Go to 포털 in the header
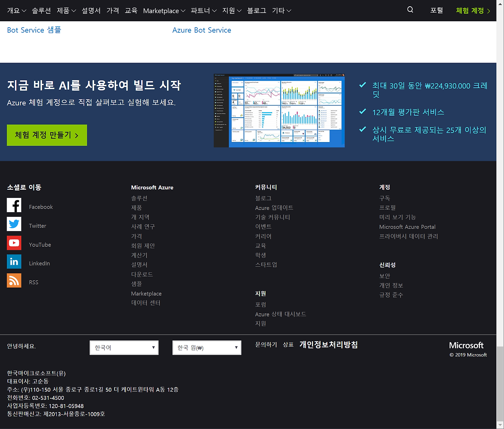The width and height of the screenshot is (504, 429). tap(437, 10)
